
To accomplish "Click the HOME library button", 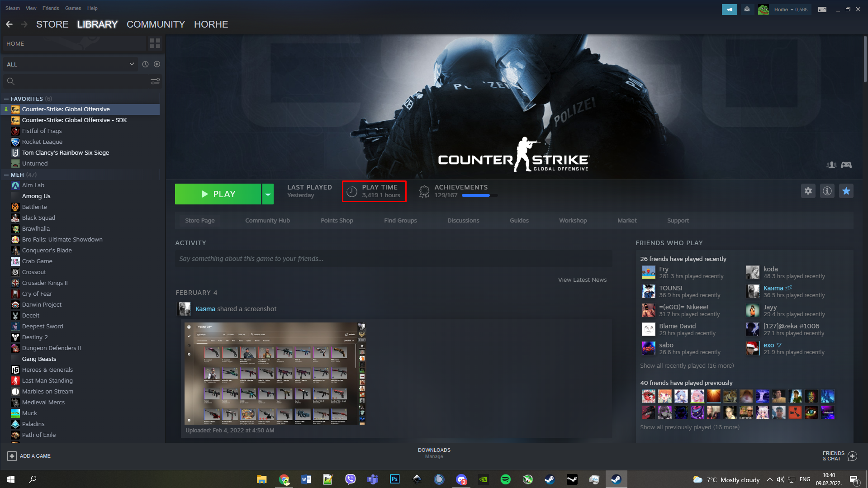I will (x=74, y=43).
